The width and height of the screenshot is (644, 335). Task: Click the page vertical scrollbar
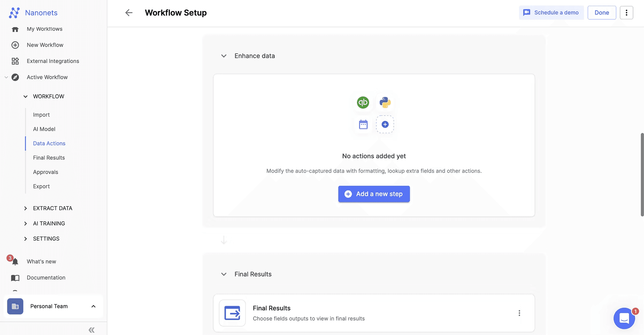tap(642, 174)
